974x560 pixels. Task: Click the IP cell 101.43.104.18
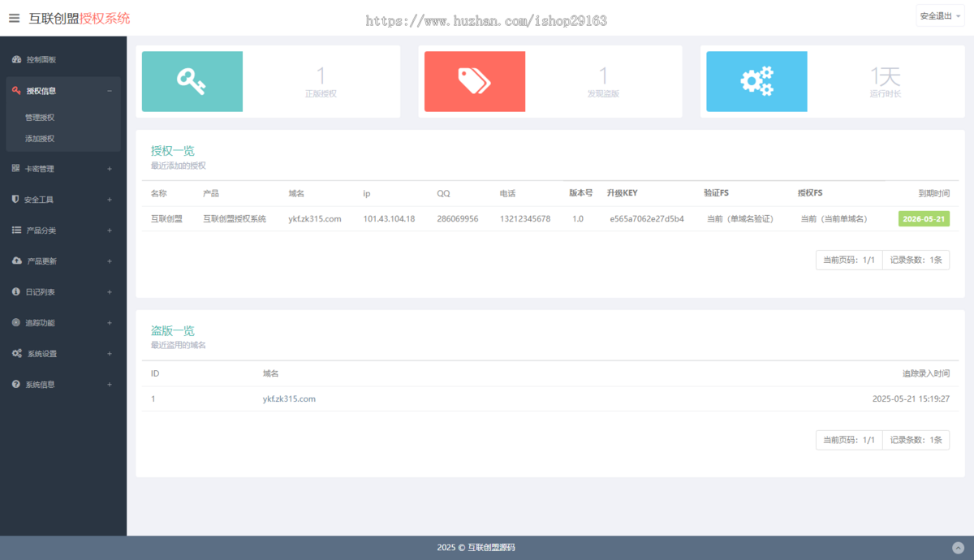[389, 219]
